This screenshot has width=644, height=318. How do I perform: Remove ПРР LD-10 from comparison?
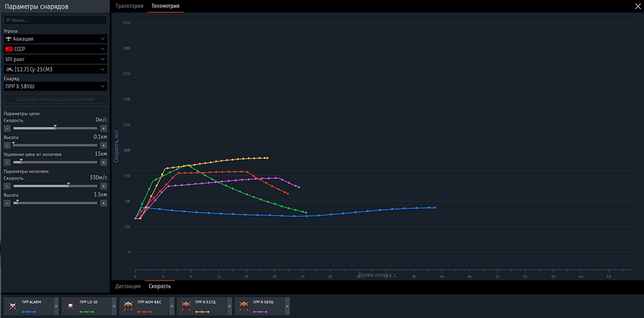[114, 306]
